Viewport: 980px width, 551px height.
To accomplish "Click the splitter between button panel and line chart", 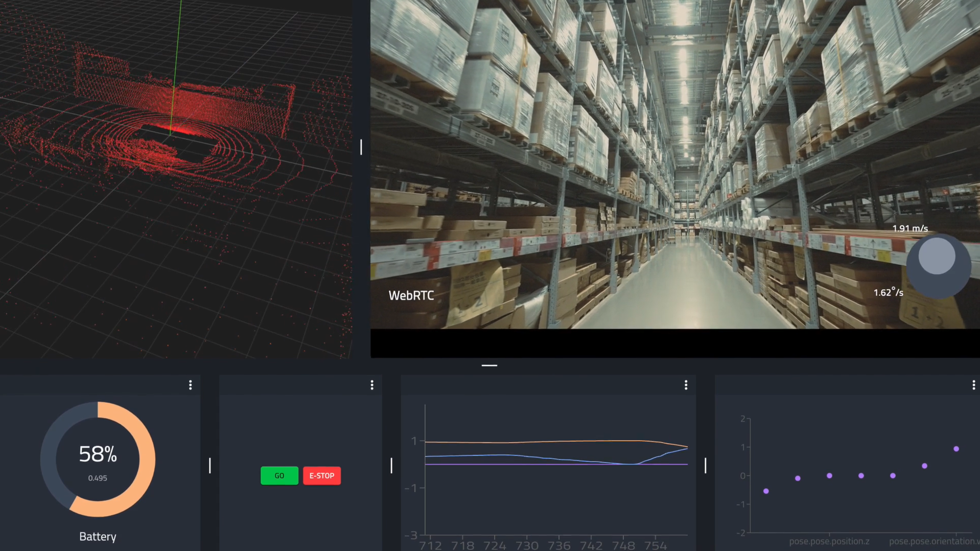I will [391, 465].
